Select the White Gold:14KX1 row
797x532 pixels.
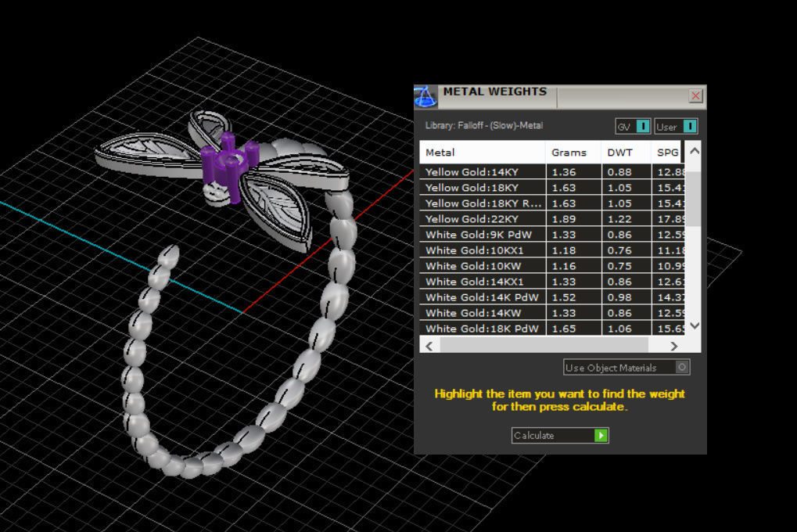point(552,282)
